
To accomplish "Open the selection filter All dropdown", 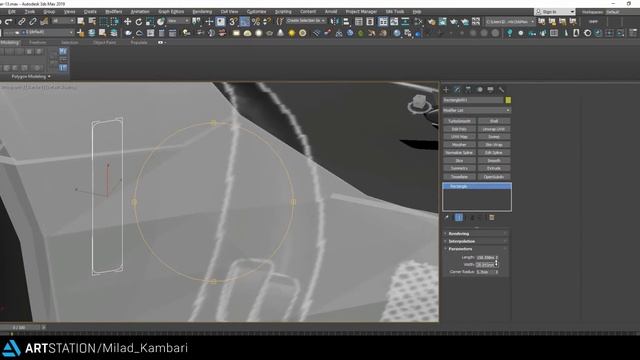I will pyautogui.click(x=63, y=21).
